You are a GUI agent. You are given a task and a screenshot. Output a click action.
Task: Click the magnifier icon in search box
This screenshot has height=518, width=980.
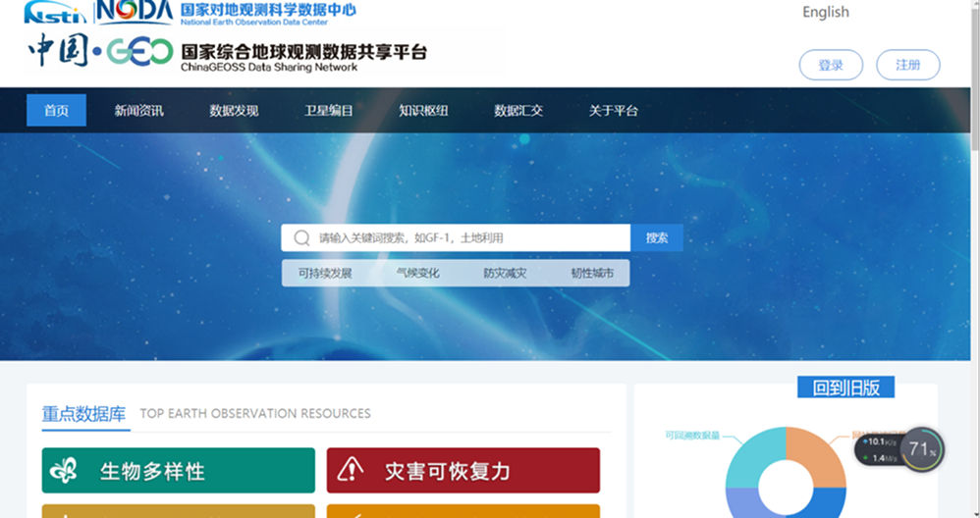(300, 237)
